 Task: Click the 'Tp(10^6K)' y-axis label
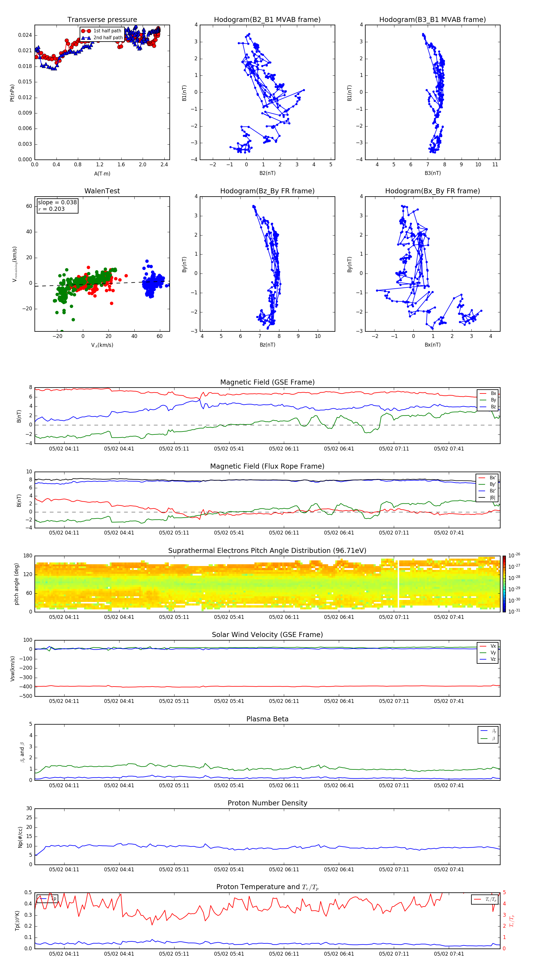pyautogui.click(x=17, y=921)
